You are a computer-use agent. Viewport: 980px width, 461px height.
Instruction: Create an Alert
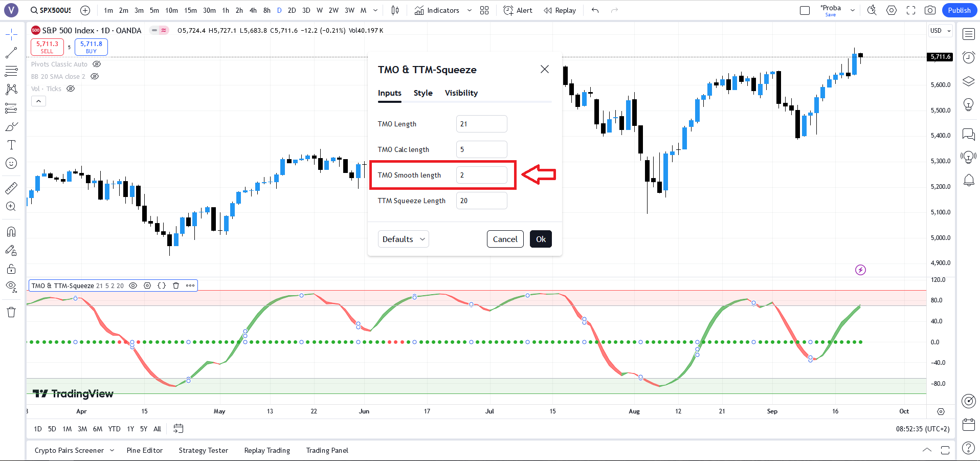(x=518, y=10)
